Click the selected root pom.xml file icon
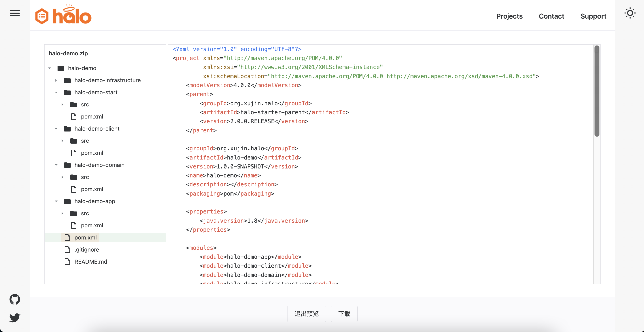The width and height of the screenshot is (644, 332). (67, 237)
